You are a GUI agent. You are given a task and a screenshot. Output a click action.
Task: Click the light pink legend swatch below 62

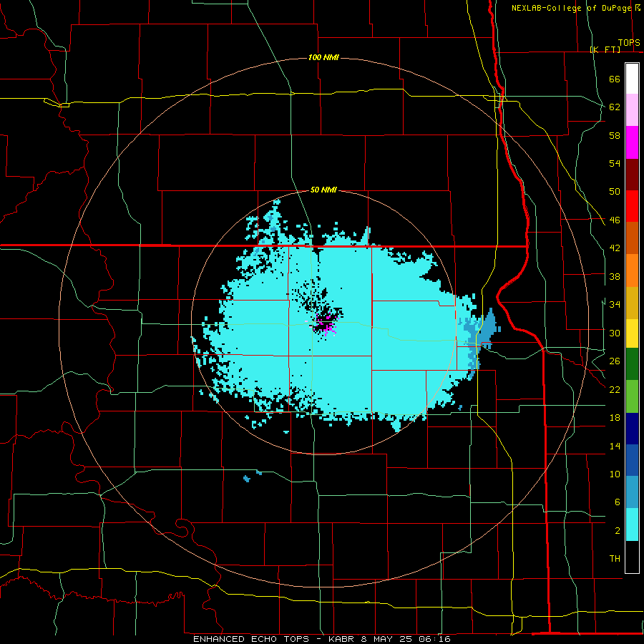point(632,109)
